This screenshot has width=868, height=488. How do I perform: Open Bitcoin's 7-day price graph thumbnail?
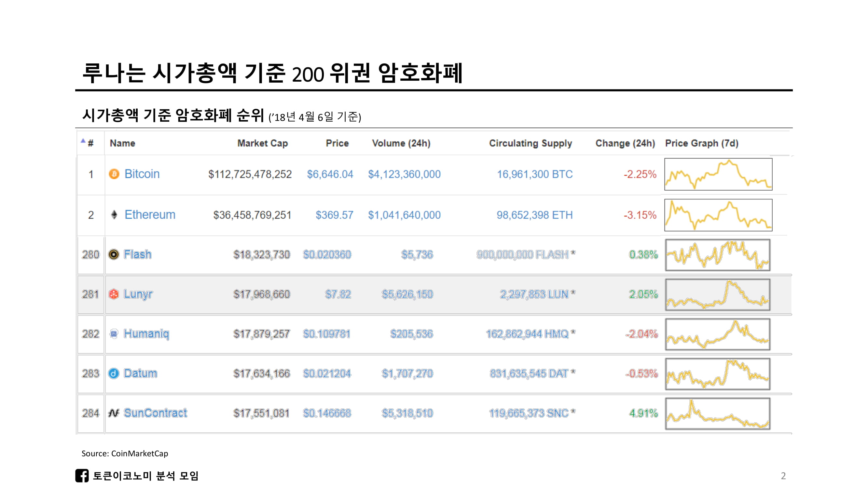click(718, 174)
